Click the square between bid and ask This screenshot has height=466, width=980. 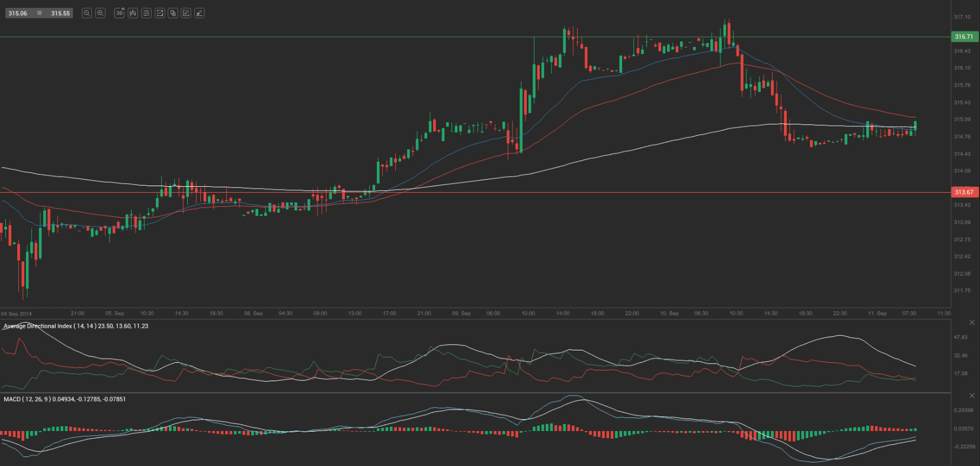(39, 13)
